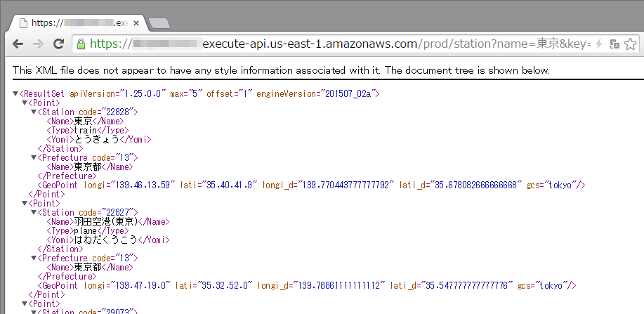This screenshot has height=314, width=644.
Task: Open a new tab with the new-tab button
Action: tap(159, 23)
